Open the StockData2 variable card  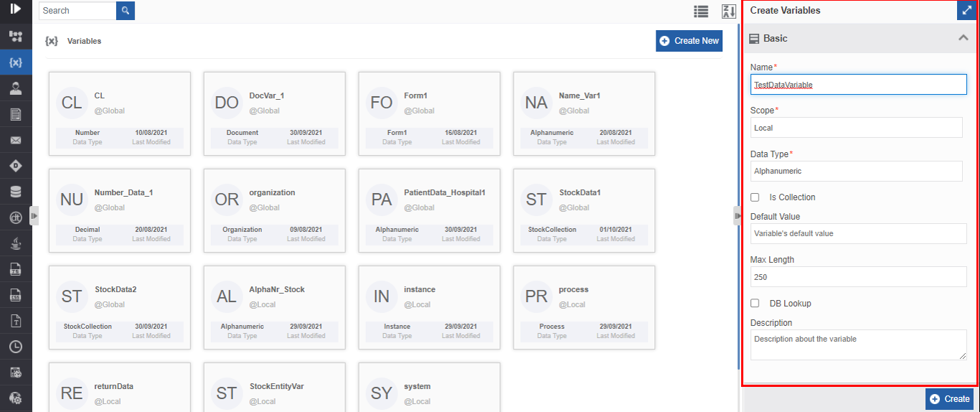pos(120,307)
